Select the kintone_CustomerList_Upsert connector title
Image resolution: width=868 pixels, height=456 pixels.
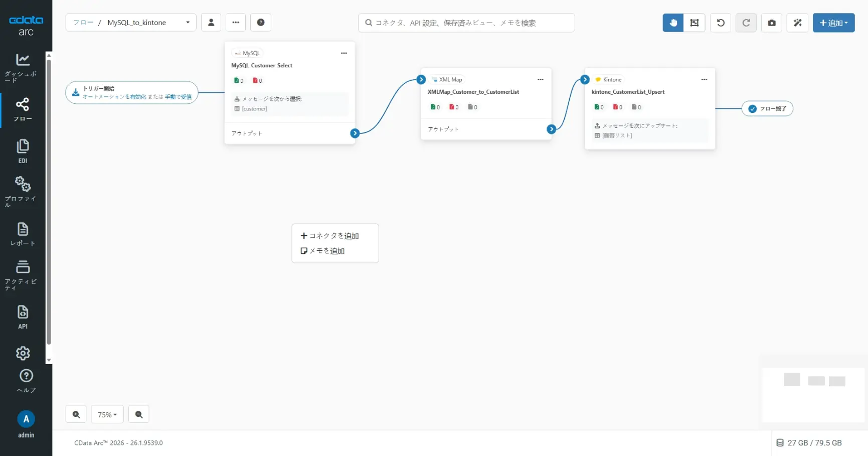[628, 92]
